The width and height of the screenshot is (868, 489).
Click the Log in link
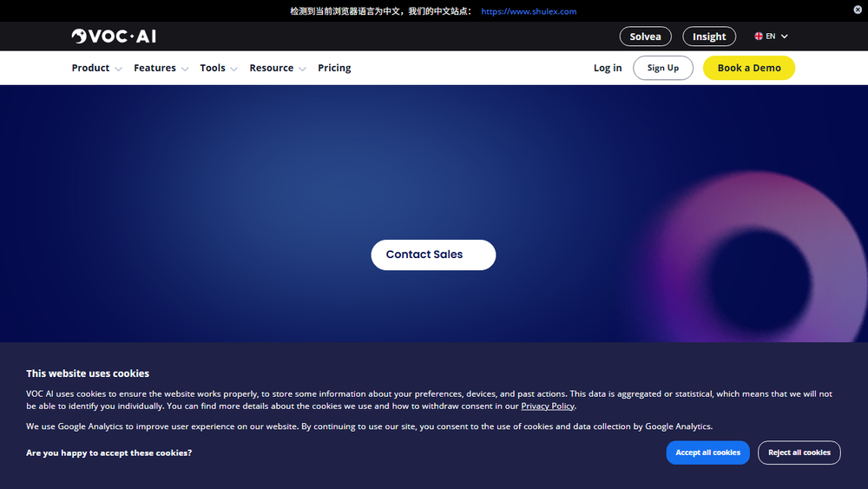tap(608, 68)
